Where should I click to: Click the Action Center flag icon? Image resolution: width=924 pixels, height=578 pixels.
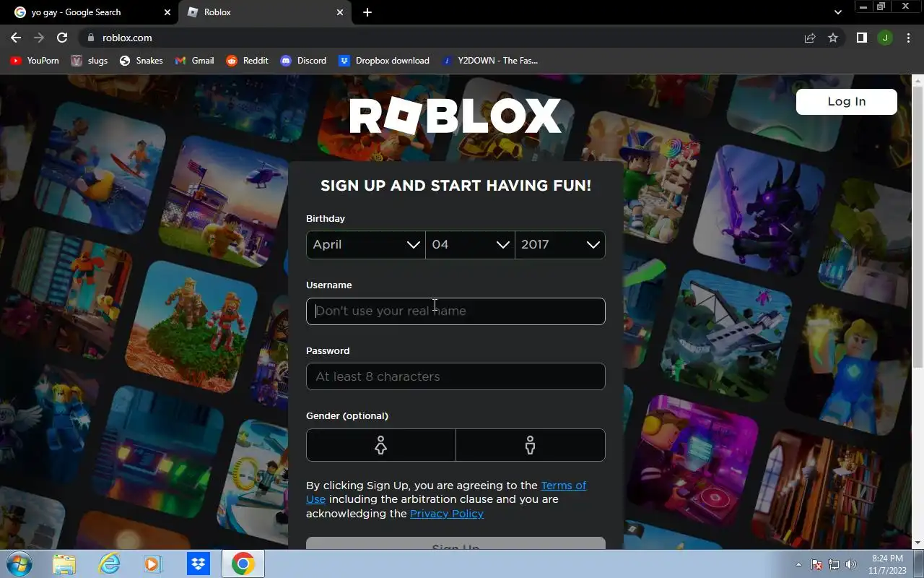tap(817, 564)
